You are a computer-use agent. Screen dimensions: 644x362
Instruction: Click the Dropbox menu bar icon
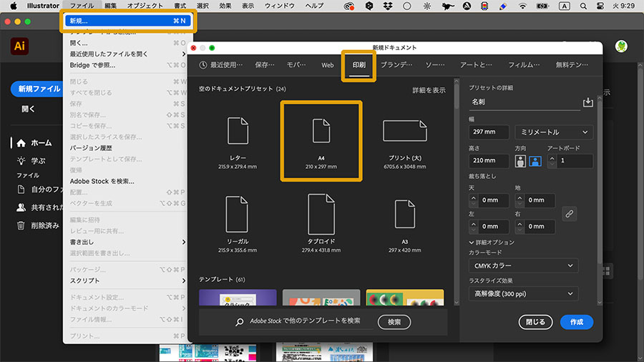point(388,6)
